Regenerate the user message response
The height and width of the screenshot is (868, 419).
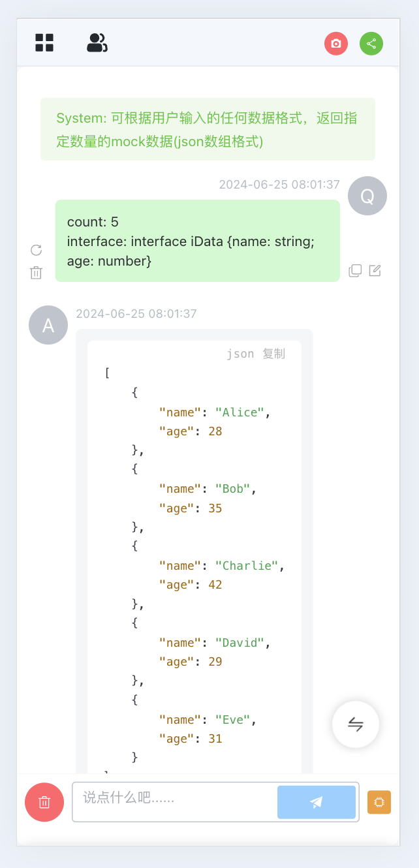[36, 250]
